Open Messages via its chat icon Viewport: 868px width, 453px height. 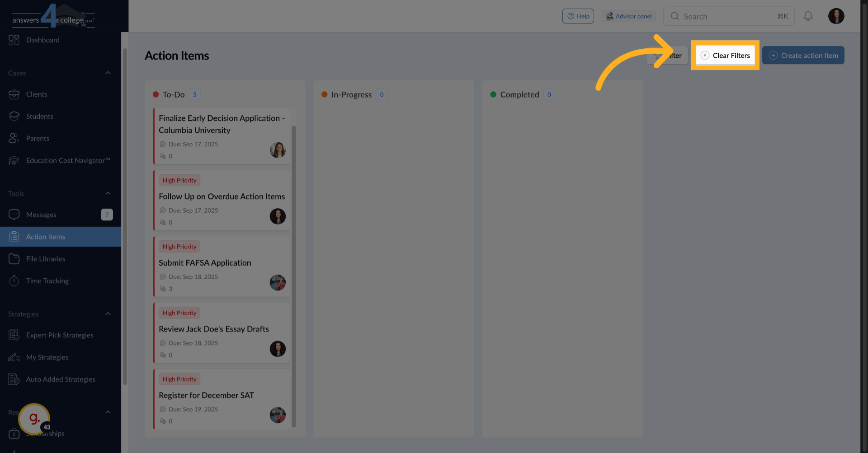(x=14, y=215)
